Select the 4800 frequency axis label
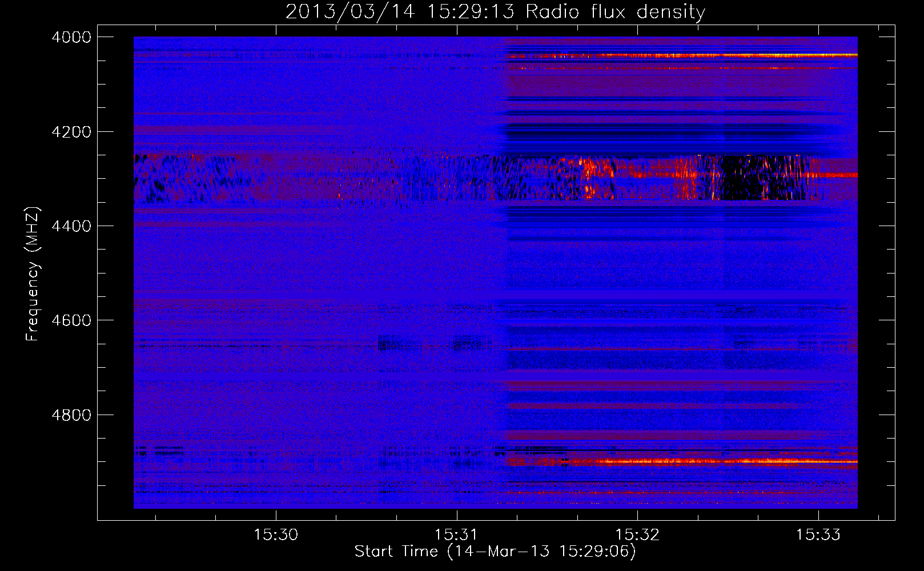 click(x=71, y=415)
